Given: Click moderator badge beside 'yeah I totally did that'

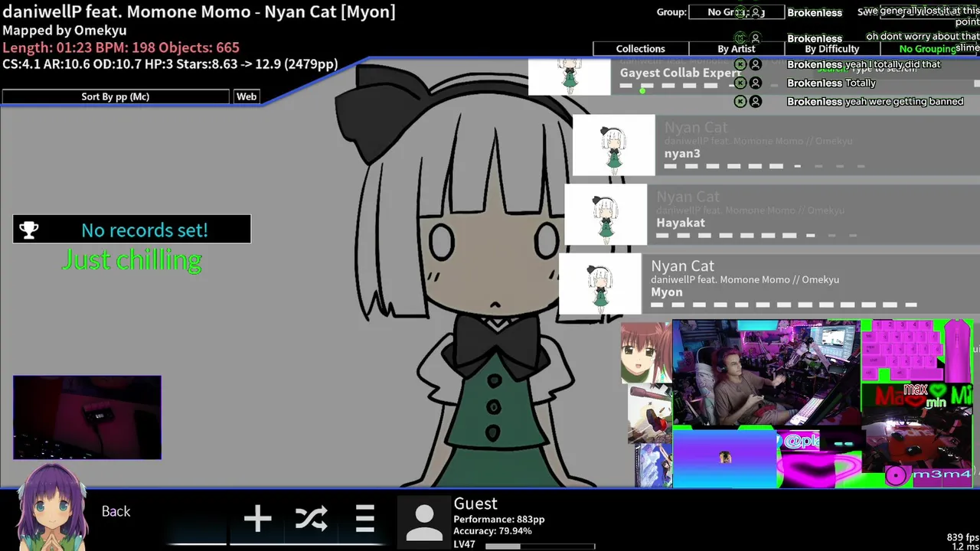Looking at the screenshot, I should coord(740,64).
